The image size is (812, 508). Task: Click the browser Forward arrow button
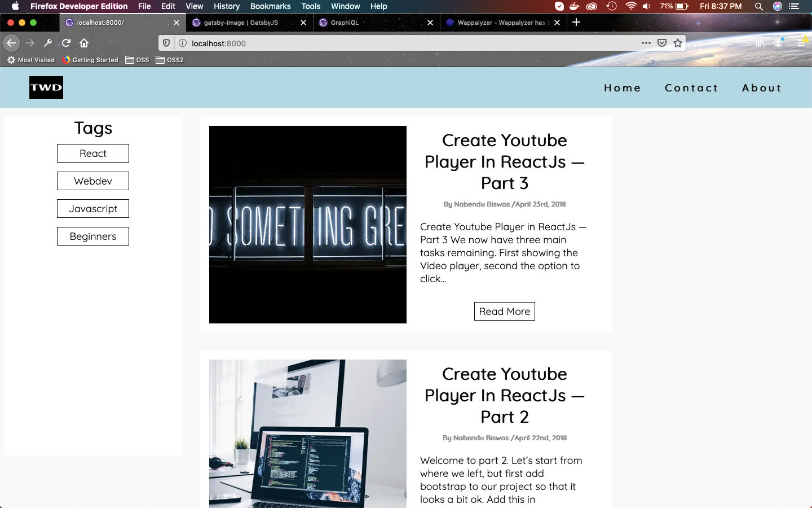(30, 43)
